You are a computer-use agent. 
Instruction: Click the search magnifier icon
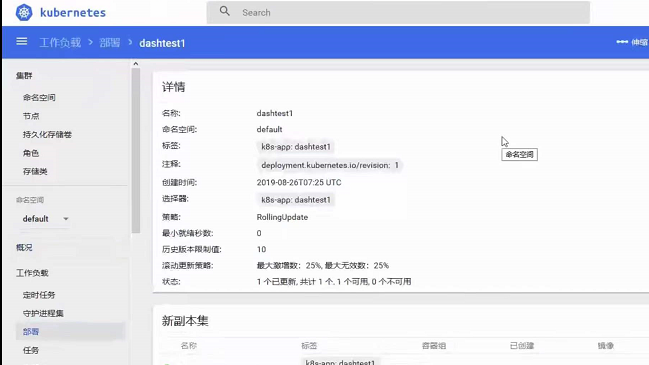(225, 11)
